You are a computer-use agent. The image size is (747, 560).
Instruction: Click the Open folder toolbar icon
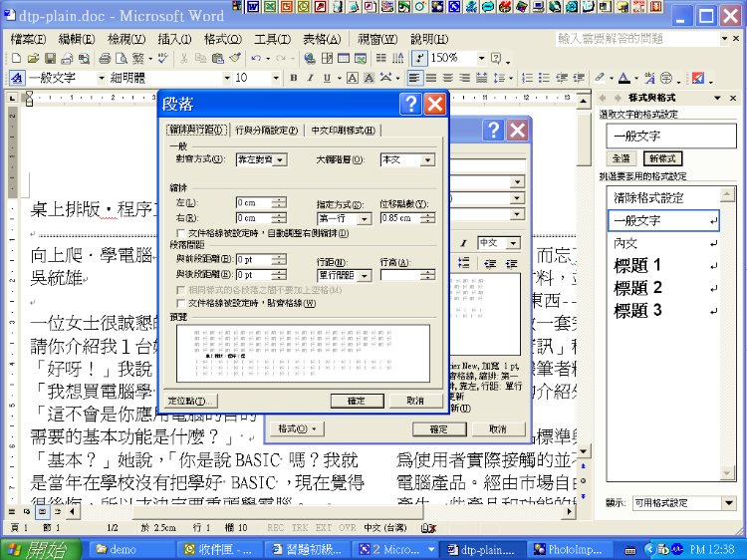point(33,58)
